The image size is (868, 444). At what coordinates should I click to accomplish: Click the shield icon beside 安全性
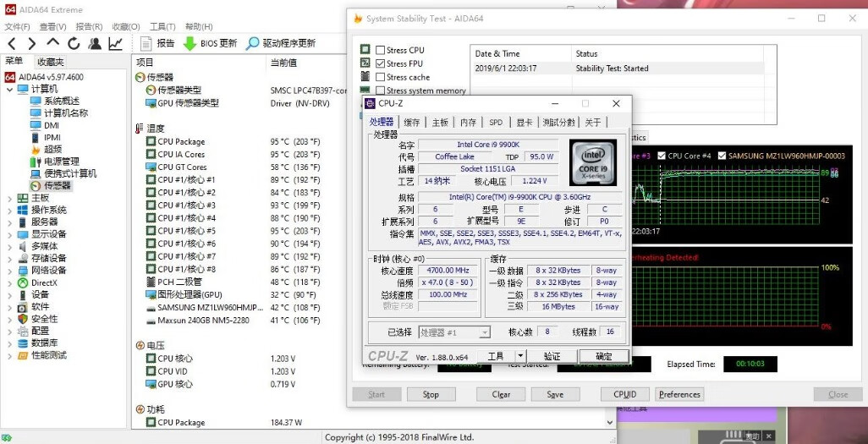coord(23,319)
